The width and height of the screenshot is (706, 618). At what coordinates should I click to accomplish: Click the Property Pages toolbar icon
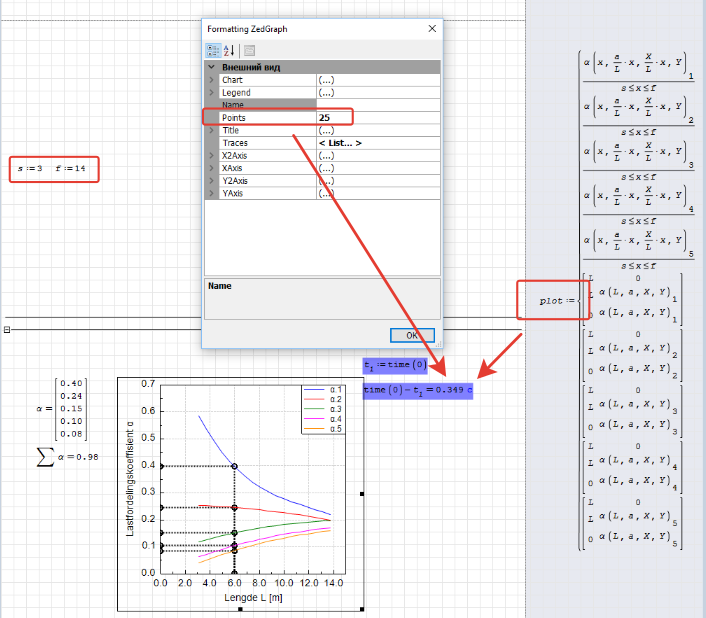[249, 50]
